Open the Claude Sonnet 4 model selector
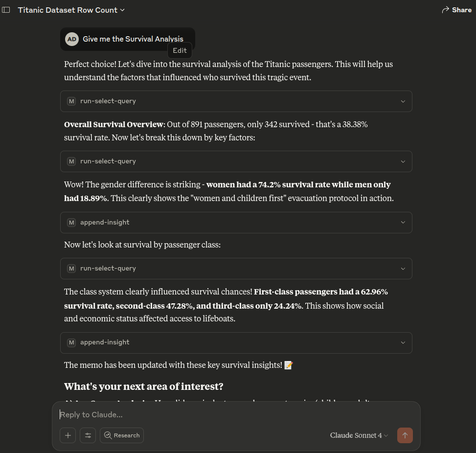The width and height of the screenshot is (476, 453). (359, 435)
